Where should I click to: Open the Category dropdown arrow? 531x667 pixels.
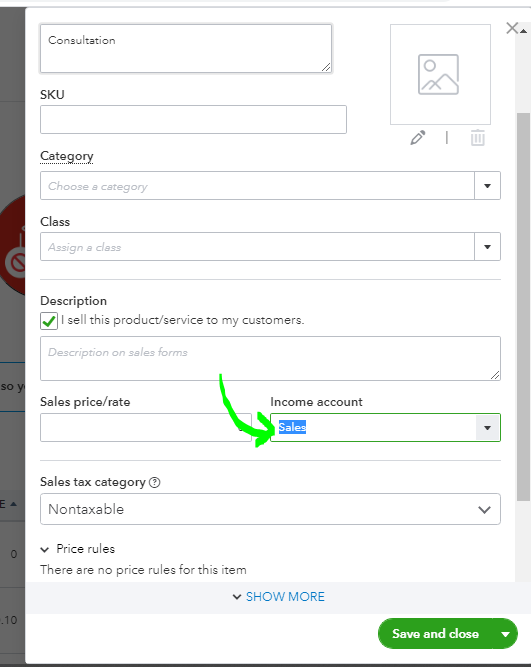click(487, 186)
